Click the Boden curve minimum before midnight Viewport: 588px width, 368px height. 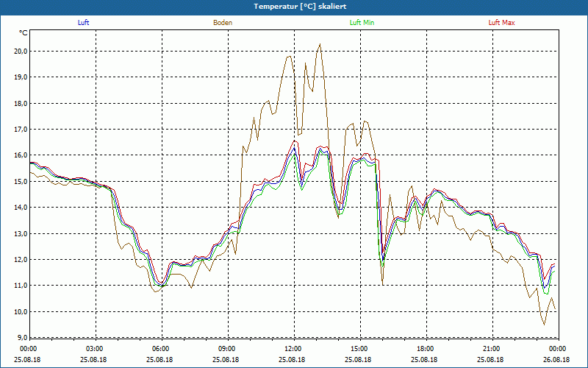(x=544, y=325)
